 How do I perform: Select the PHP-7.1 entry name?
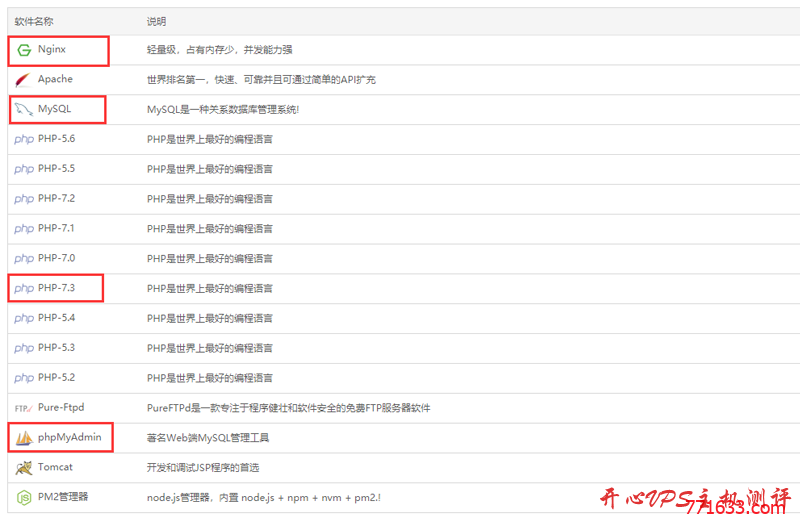(56, 228)
